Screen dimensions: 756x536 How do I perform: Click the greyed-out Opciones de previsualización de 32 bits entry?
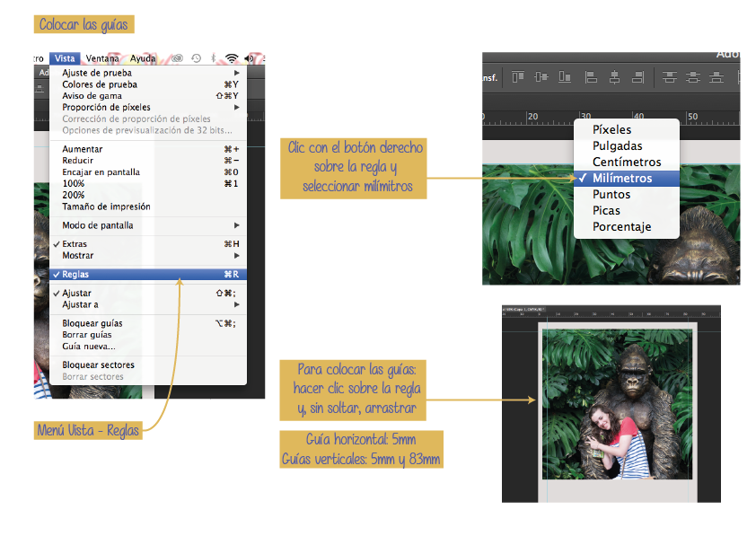tap(148, 130)
